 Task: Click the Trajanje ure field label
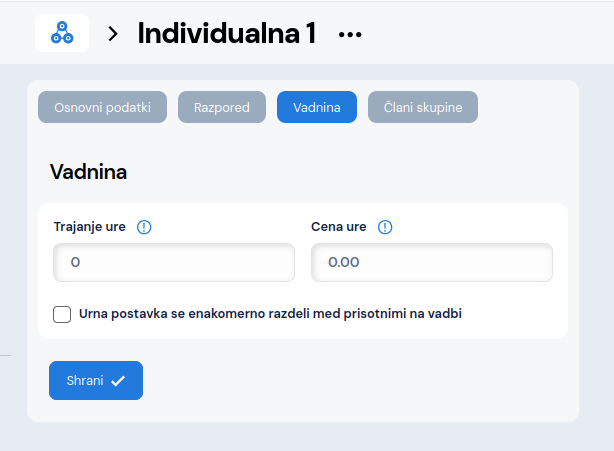click(x=89, y=227)
